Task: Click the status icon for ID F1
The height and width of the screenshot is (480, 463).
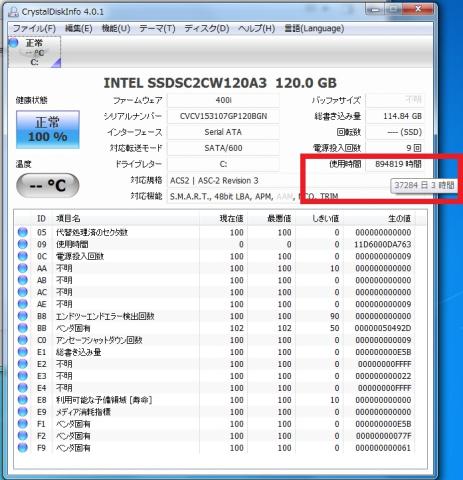Action: point(23,424)
